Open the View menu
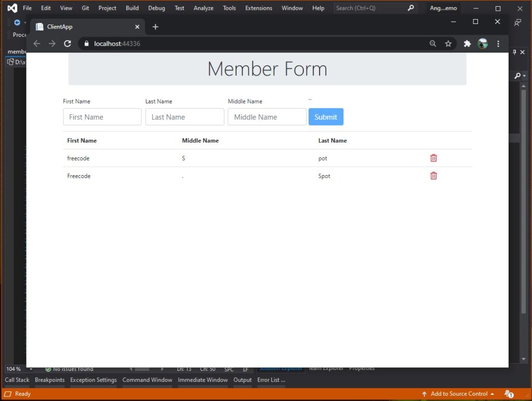 coord(66,8)
